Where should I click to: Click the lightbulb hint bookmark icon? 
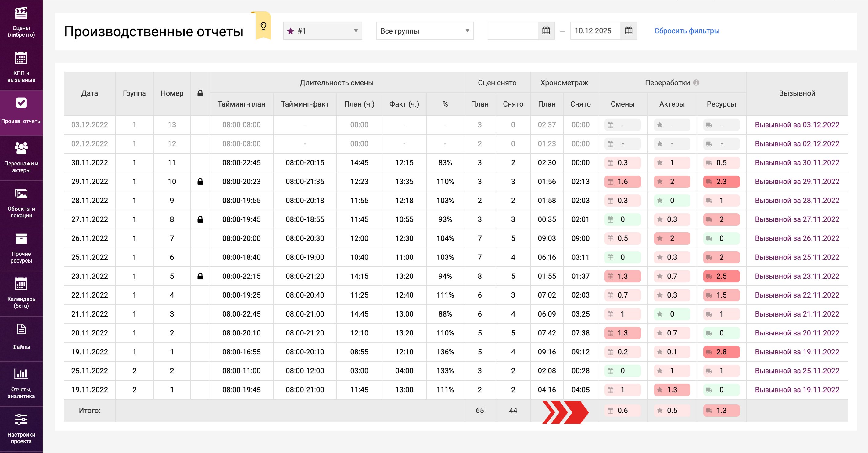tap(264, 26)
